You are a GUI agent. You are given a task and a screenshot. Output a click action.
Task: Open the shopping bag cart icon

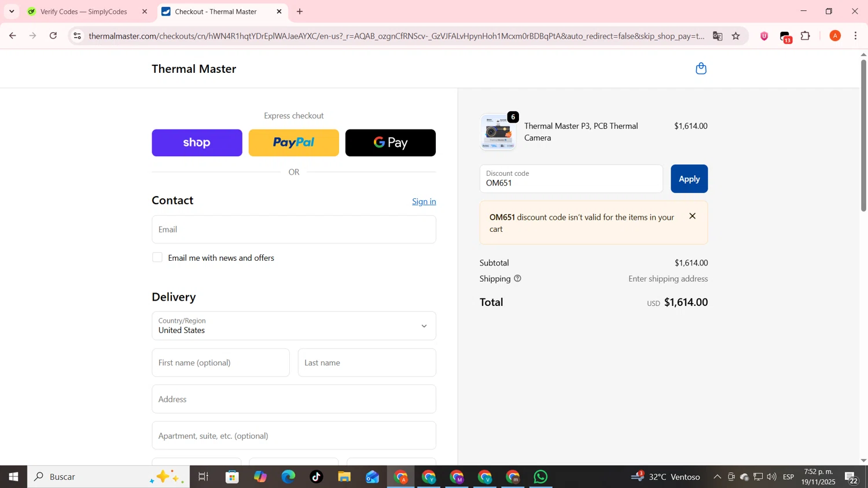tap(701, 69)
